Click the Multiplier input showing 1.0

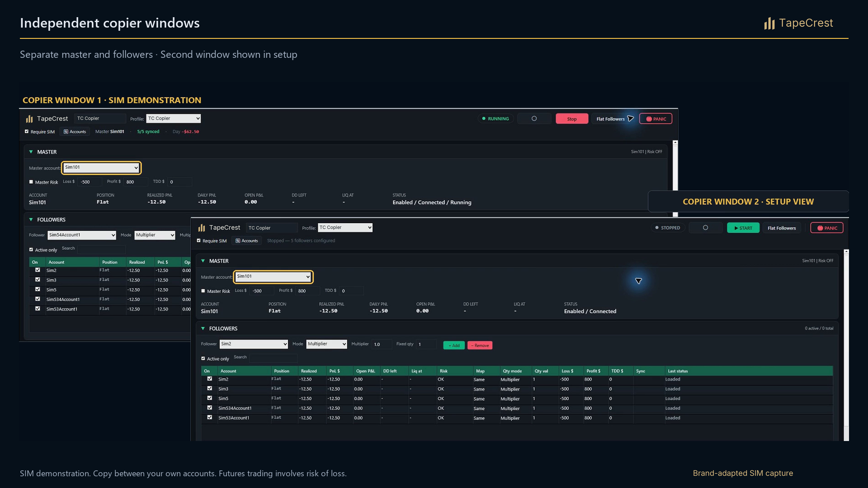382,344
